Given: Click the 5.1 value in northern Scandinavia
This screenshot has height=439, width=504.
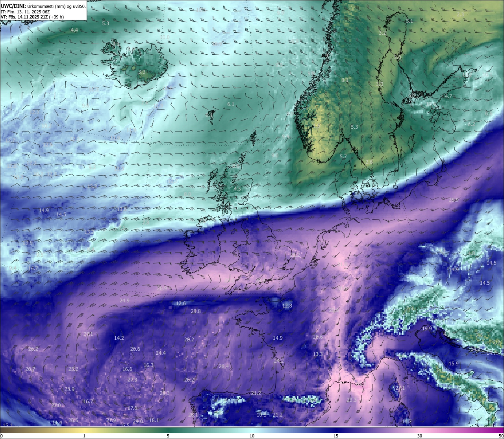Looking at the screenshot, I should click(409, 21).
